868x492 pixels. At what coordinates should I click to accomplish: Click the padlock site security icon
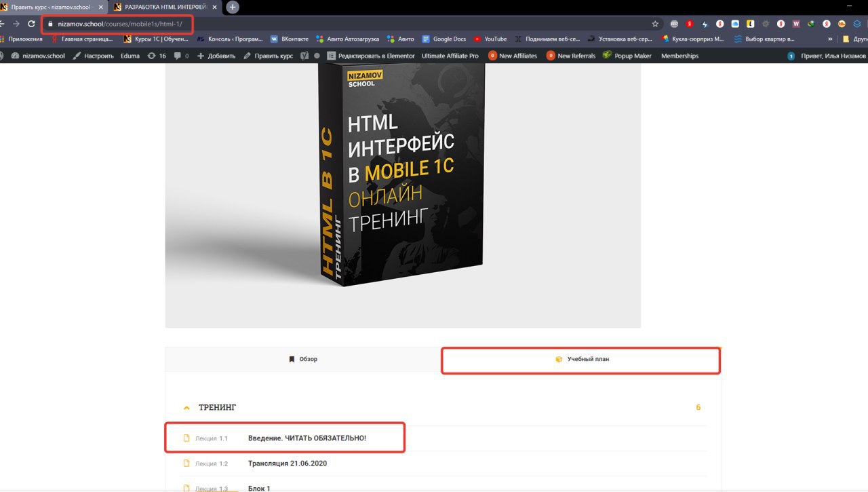(x=50, y=24)
